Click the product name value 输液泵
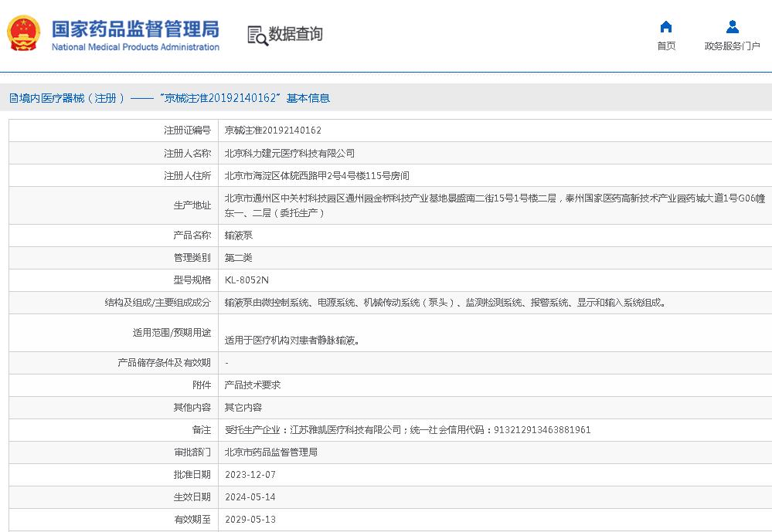Screen dimensions: 772x532 point(238,236)
